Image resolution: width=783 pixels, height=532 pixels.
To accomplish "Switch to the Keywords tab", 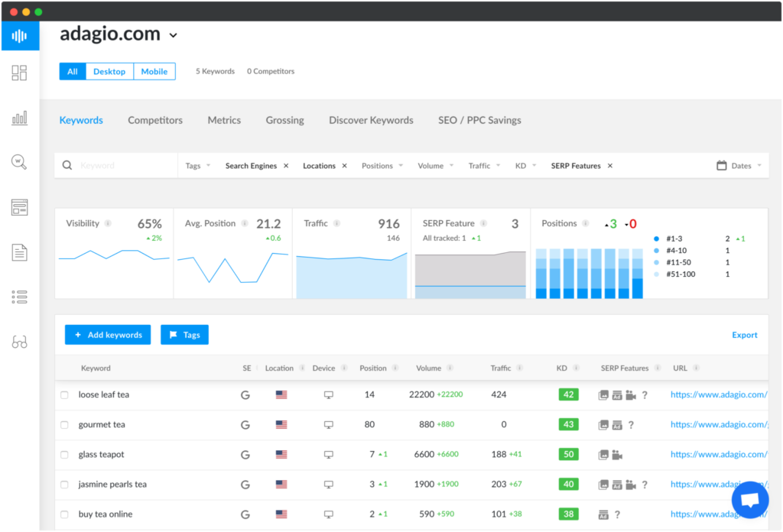I will click(x=81, y=120).
